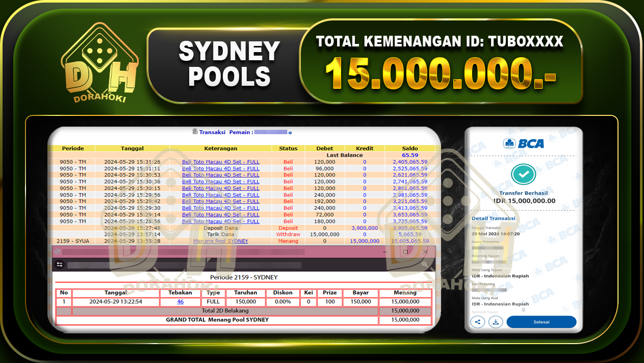Click the first Beli Toto Macau 4D Set link

click(220, 162)
